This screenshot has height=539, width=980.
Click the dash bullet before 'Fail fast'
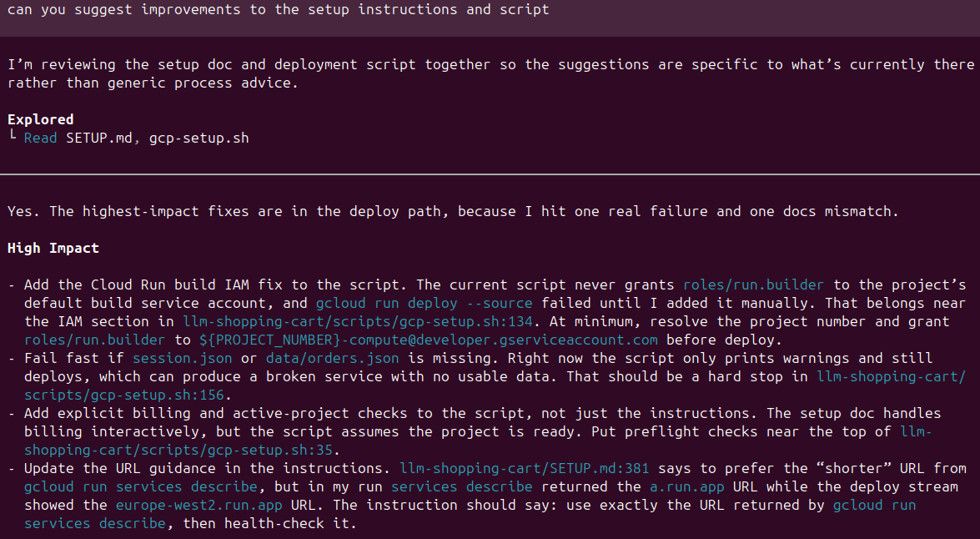[x=12, y=358]
